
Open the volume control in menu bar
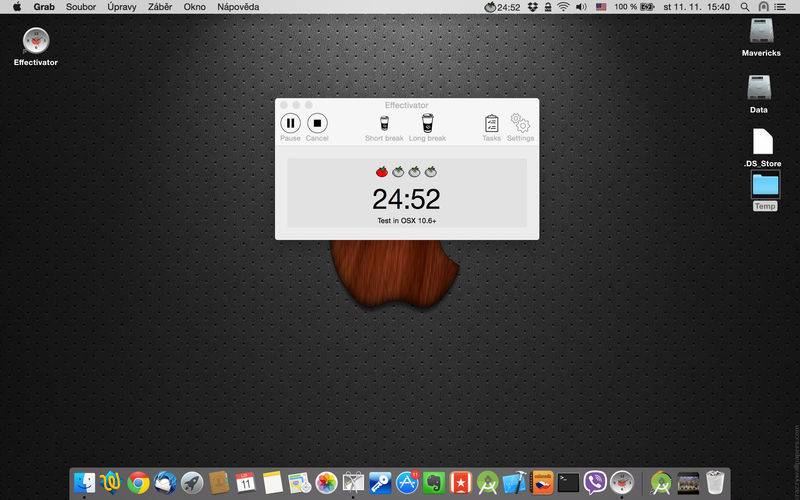[581, 7]
